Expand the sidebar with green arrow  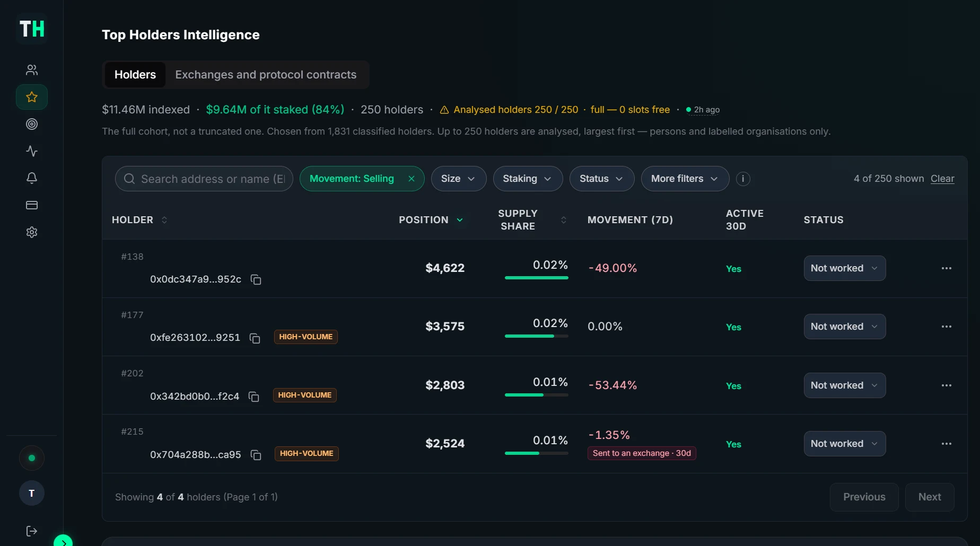(63, 542)
